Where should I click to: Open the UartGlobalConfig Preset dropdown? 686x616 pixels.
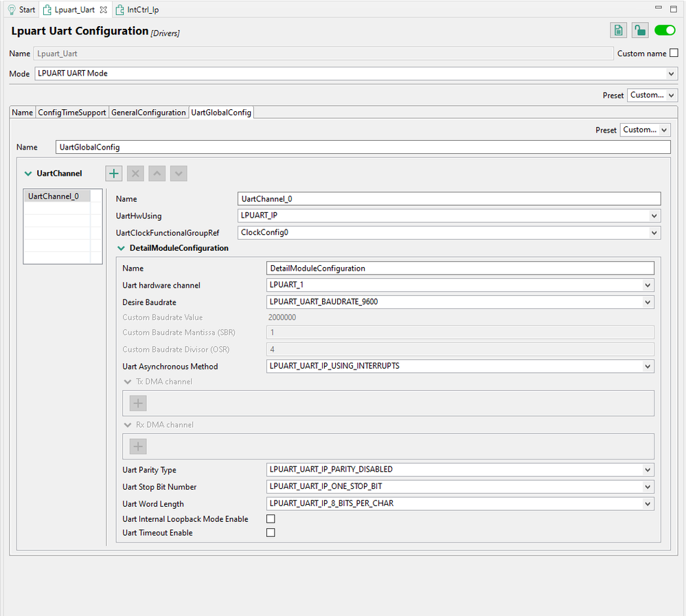tap(645, 130)
